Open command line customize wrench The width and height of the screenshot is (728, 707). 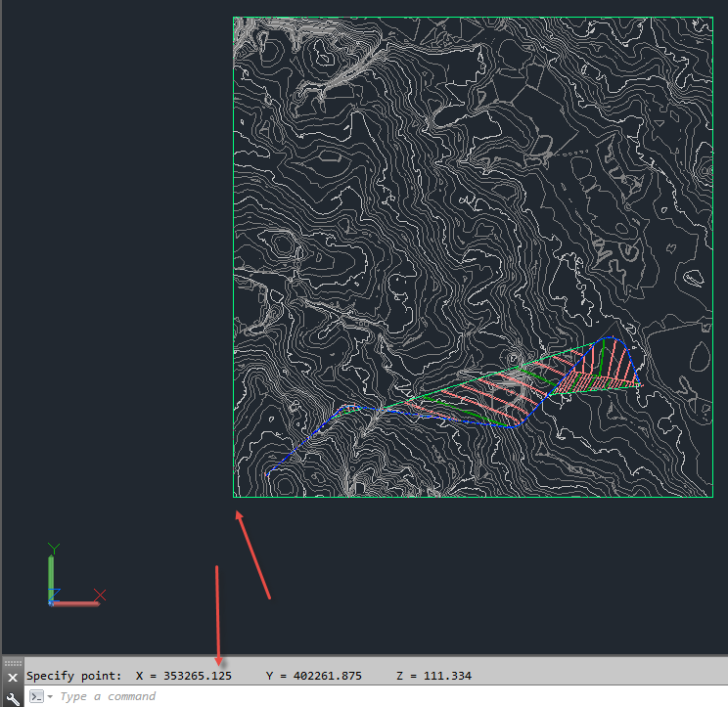click(13, 698)
